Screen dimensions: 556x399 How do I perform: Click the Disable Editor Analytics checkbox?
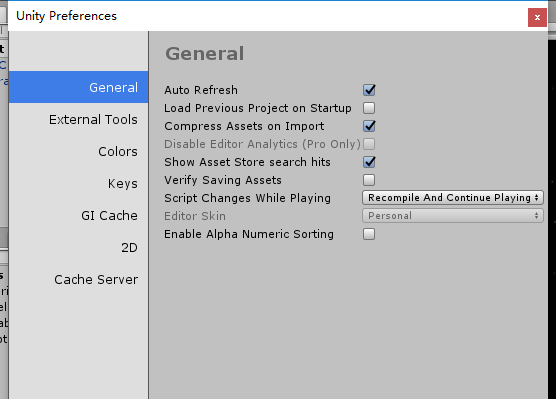[369, 144]
